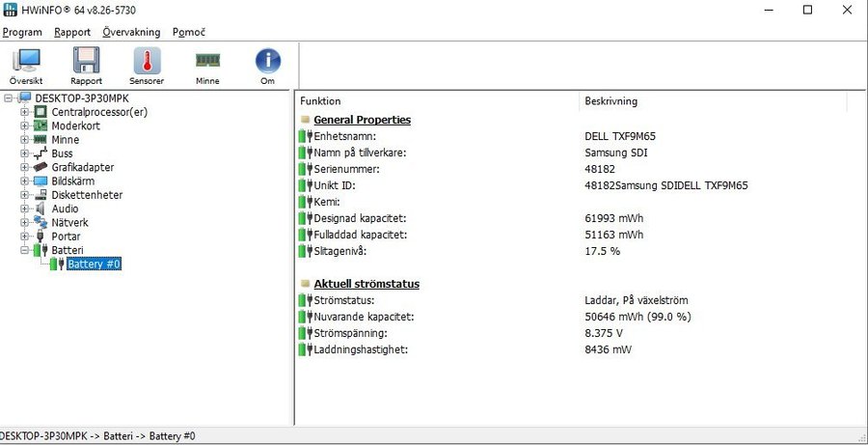Click the Batteri battery icon in tree
Viewport: 868px width, 445px height.
[41, 250]
